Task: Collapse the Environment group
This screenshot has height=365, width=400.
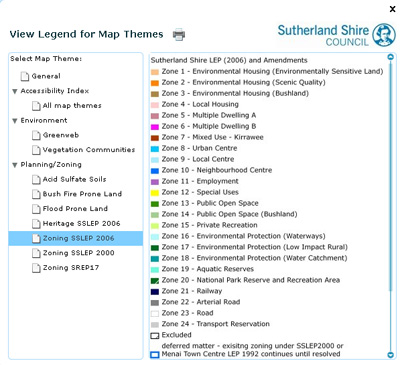Action: coord(15,121)
